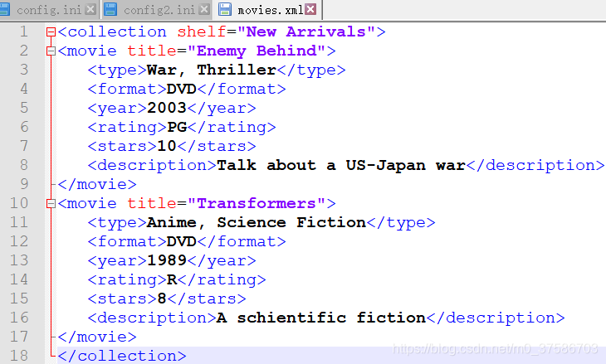Click the "Enemy Behind" title value

257,51
